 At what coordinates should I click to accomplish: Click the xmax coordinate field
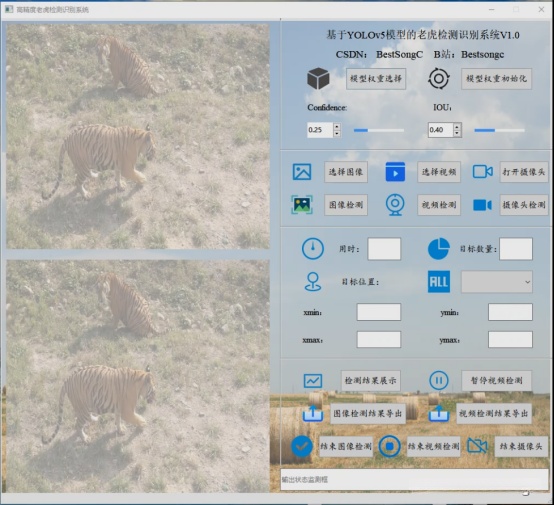tap(379, 340)
